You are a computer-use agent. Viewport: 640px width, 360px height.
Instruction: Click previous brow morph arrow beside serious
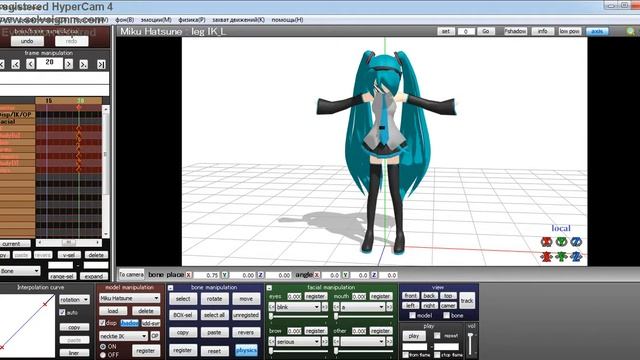point(271,341)
